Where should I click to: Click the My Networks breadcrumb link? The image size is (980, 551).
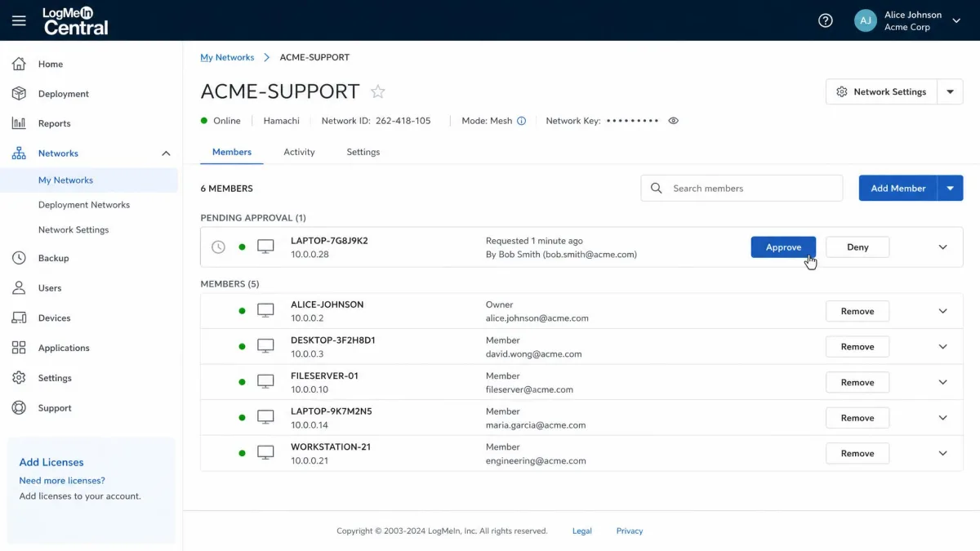point(227,57)
